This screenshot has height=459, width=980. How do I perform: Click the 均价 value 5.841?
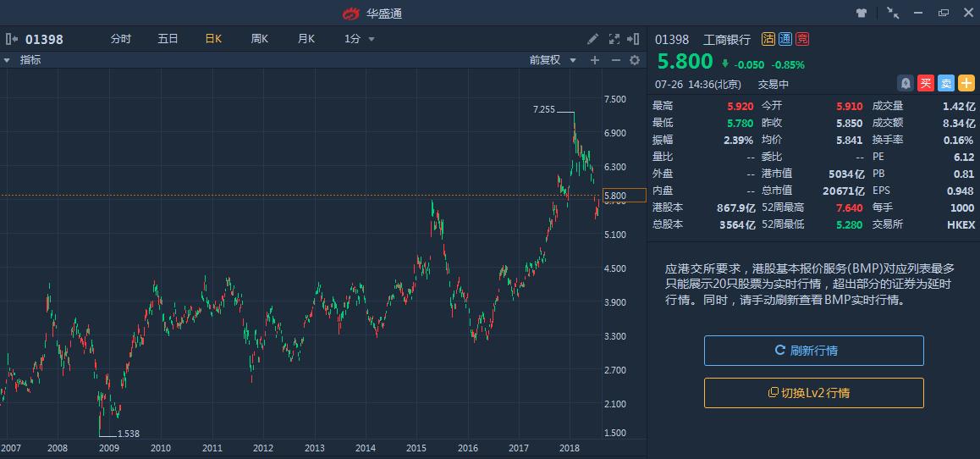pos(850,140)
